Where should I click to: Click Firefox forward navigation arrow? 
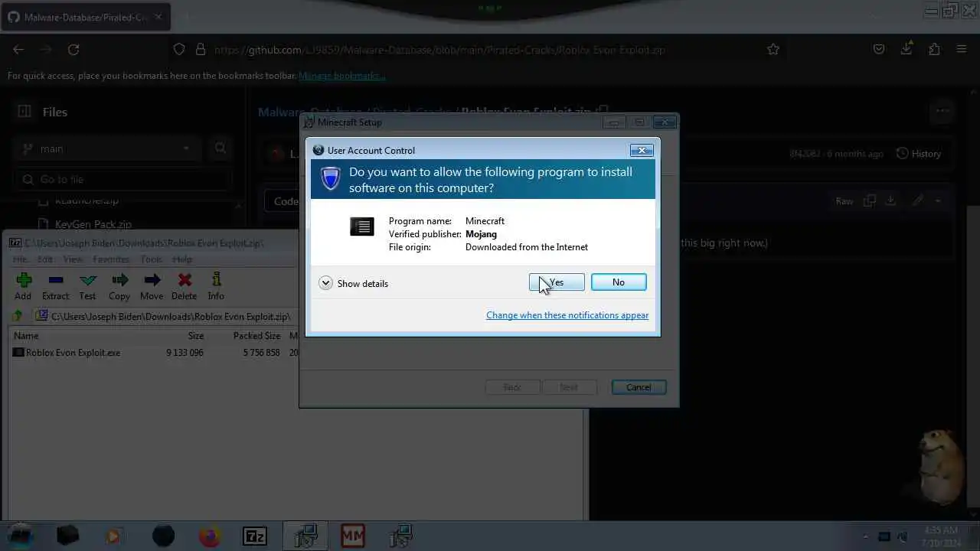click(x=46, y=50)
